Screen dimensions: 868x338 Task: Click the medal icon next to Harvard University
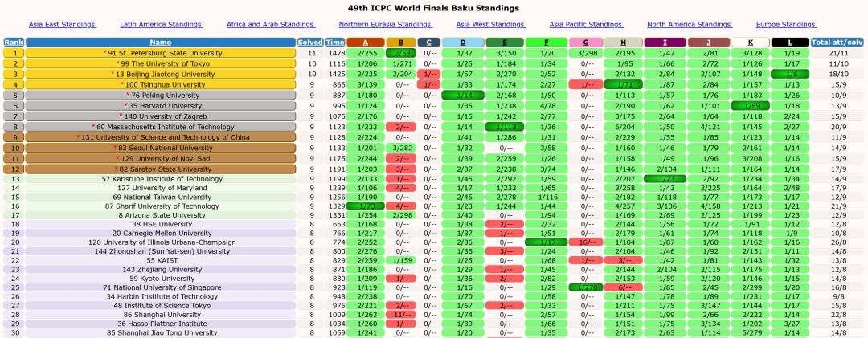[127, 105]
